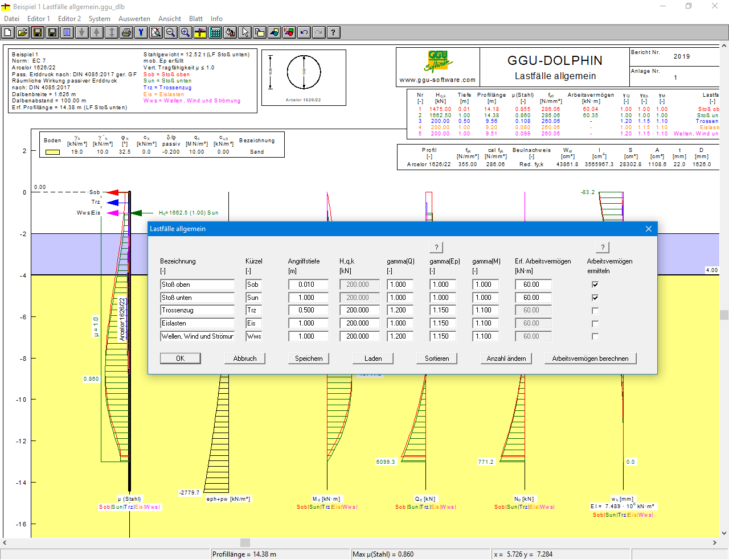
Task: Click the New file toolbar icon
Action: pyautogui.click(x=8, y=32)
